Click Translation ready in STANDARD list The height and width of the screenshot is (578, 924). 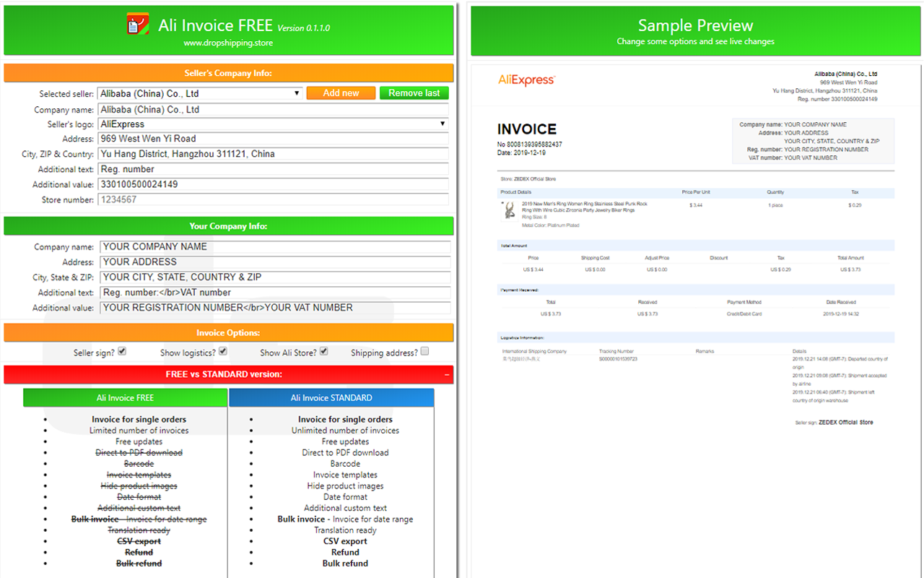[x=345, y=530]
